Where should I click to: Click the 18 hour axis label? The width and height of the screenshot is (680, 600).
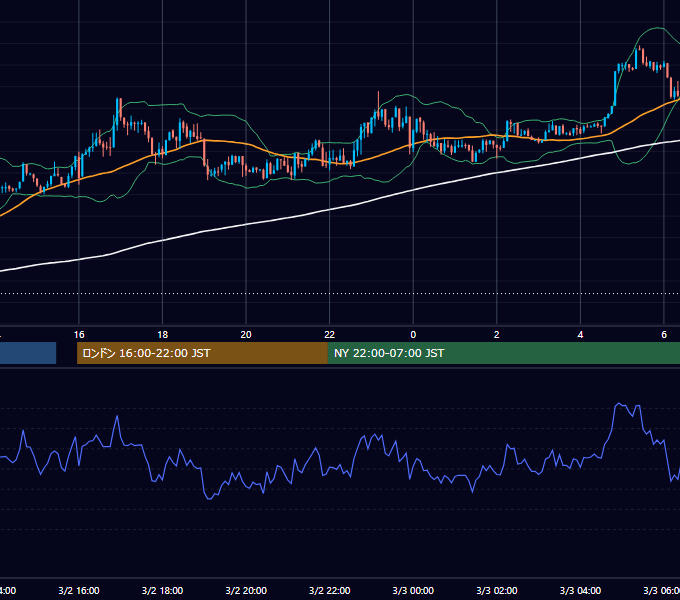162,335
